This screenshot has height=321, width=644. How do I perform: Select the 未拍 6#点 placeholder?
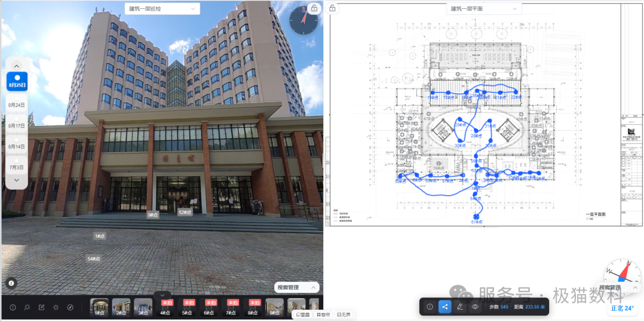tap(209, 307)
